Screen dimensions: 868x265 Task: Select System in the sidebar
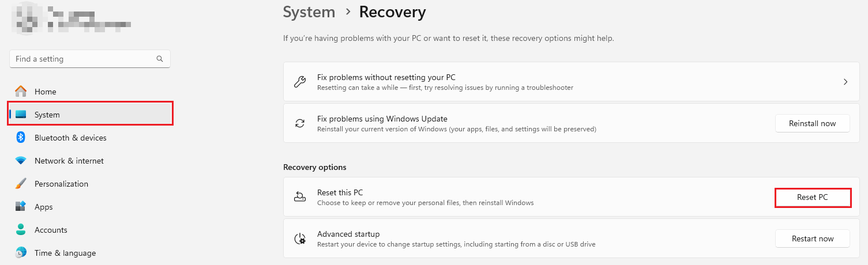coord(47,115)
